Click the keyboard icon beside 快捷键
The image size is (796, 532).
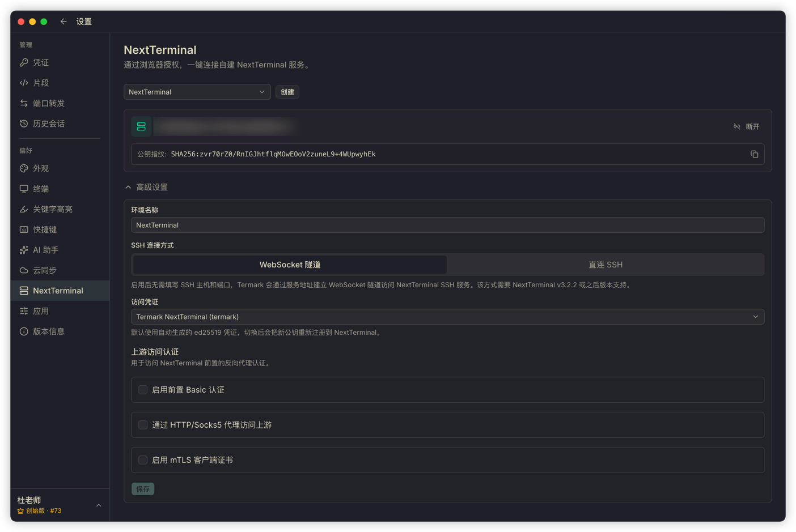[24, 229]
